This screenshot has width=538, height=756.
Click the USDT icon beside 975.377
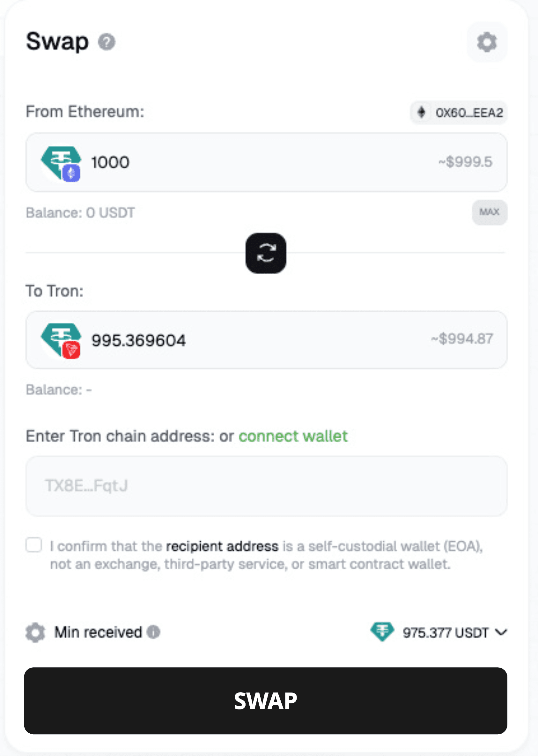pyautogui.click(x=383, y=632)
